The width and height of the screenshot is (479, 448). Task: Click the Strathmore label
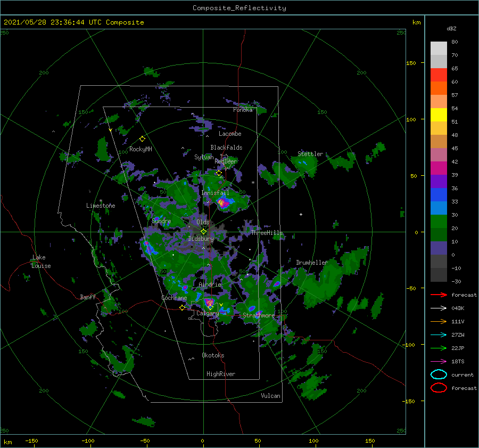tap(259, 315)
